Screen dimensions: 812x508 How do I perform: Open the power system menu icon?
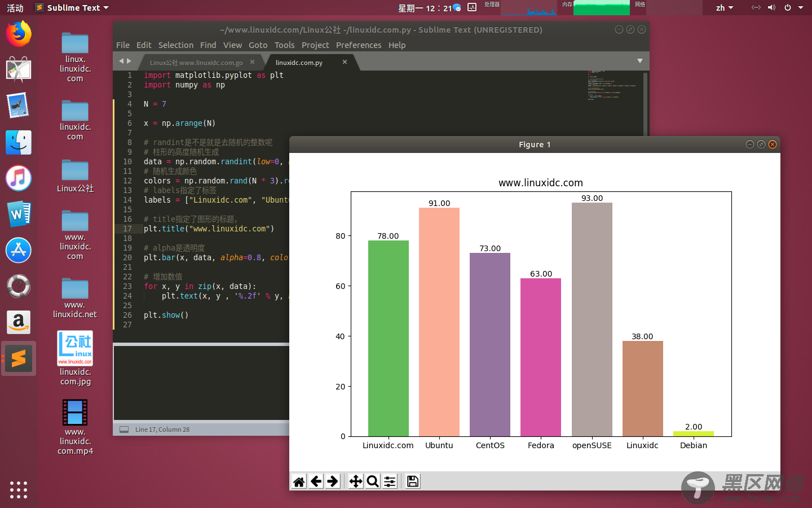[787, 7]
